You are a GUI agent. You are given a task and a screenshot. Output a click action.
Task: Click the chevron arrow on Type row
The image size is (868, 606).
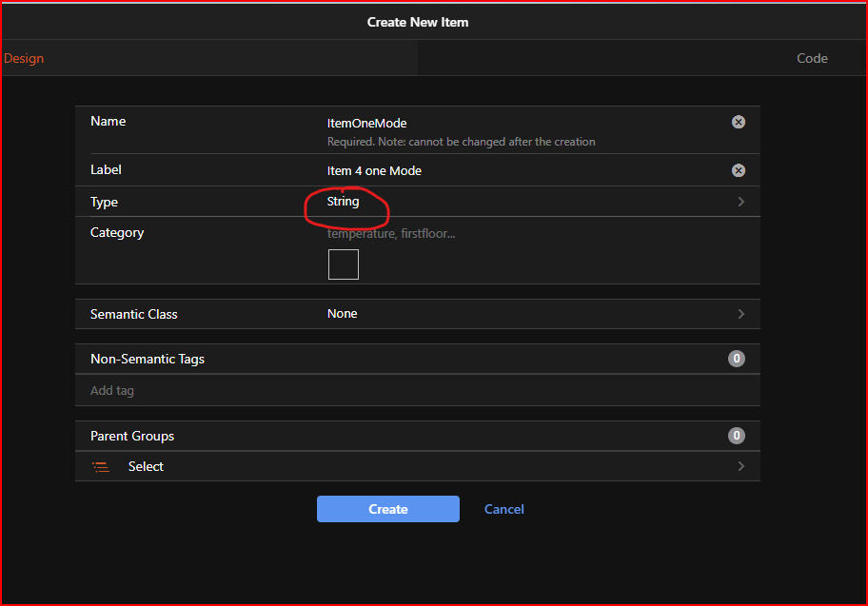pyautogui.click(x=740, y=202)
